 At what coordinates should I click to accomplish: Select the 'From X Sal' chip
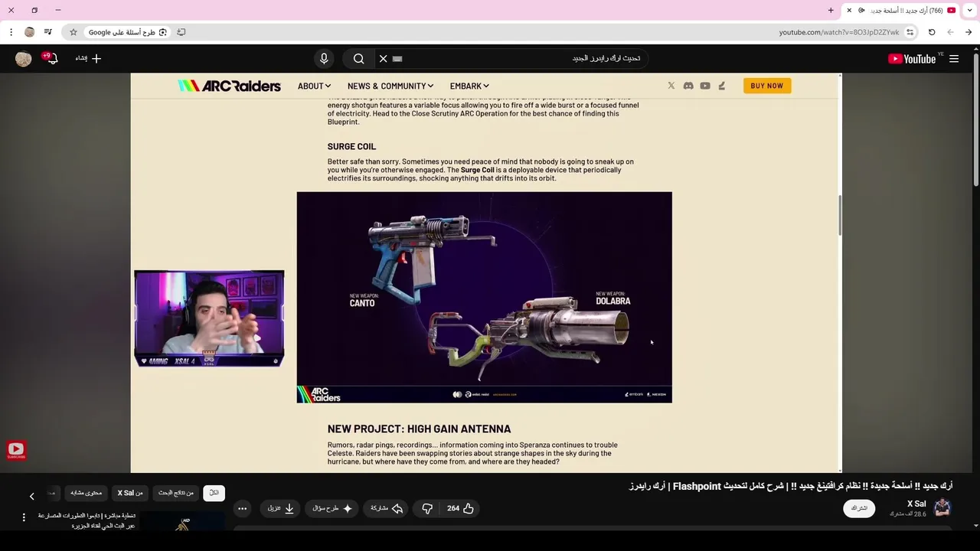(129, 494)
